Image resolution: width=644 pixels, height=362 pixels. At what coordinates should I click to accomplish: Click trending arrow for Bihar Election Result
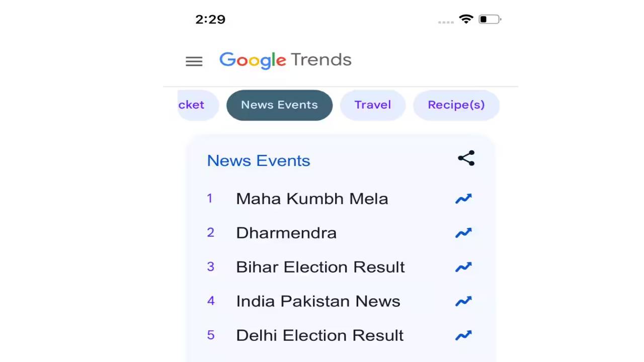(x=463, y=267)
